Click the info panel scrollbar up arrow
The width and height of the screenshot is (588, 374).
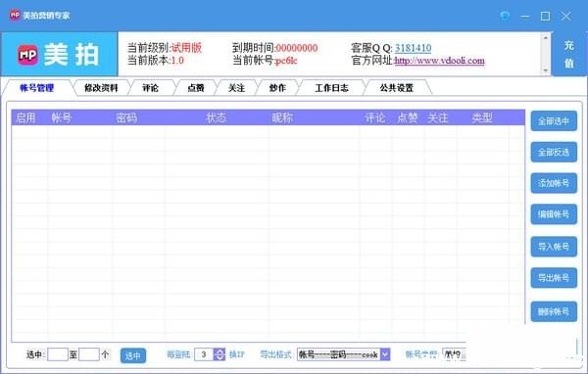point(546,37)
